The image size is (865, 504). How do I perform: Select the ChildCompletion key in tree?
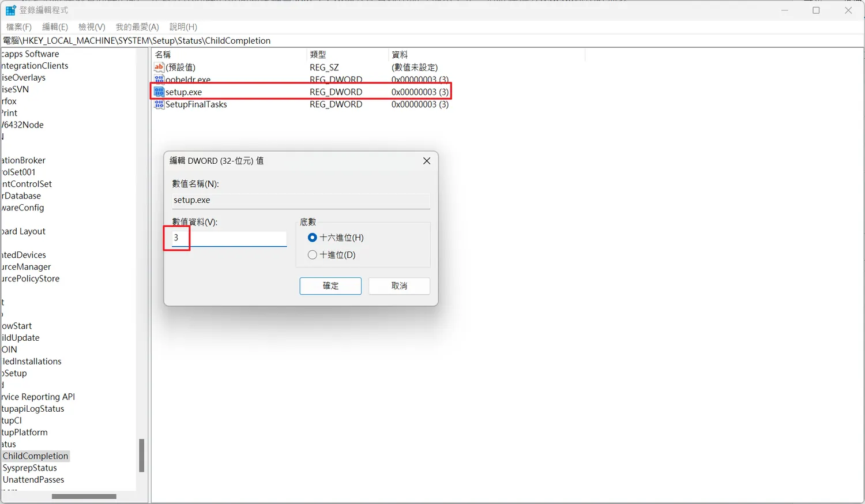(x=36, y=456)
